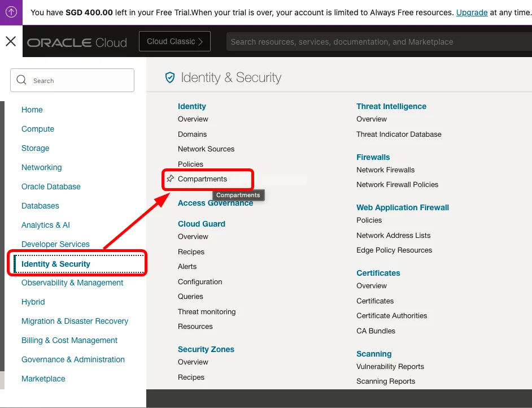Click Threat Indicator Database link
This screenshot has width=532, height=408.
(x=399, y=134)
